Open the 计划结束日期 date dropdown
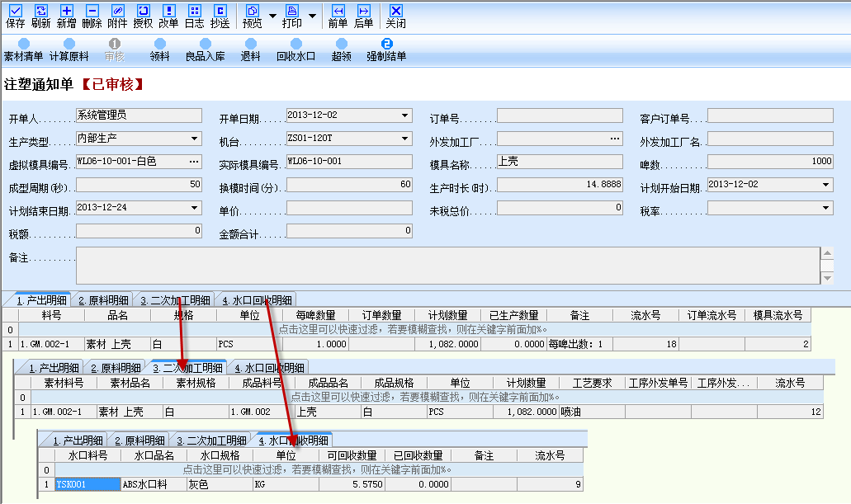Viewport: 851px width, 504px height. click(194, 208)
